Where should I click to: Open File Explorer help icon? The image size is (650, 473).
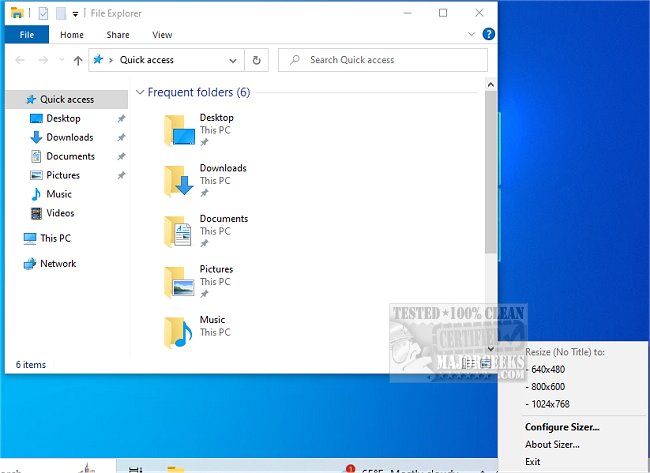tap(489, 34)
